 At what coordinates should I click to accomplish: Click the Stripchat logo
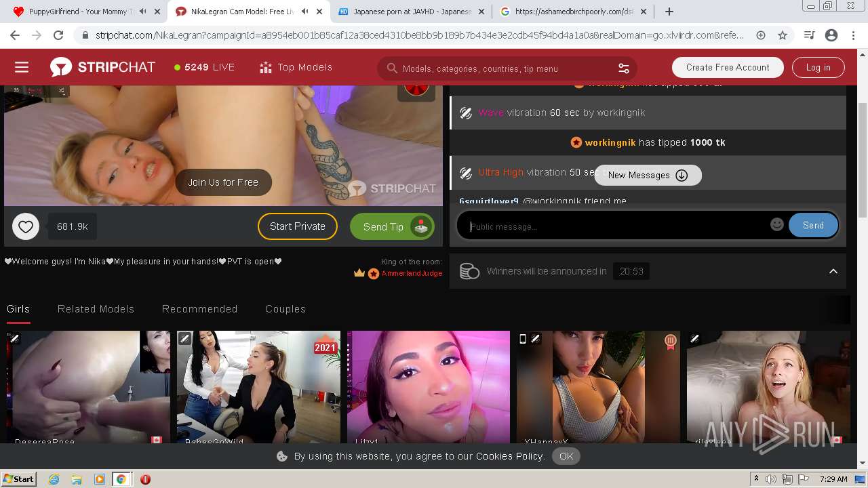103,67
